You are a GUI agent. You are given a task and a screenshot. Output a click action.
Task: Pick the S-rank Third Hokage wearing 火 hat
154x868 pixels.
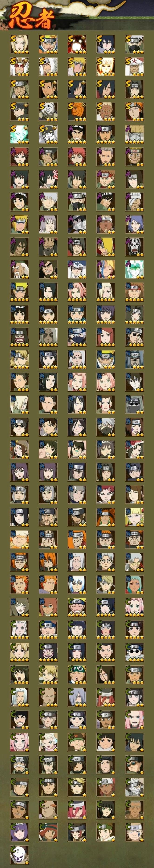(134, 67)
